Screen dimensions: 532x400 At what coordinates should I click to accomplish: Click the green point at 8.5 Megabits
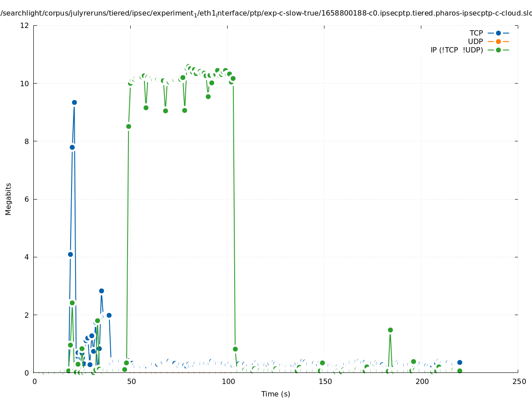(x=128, y=126)
